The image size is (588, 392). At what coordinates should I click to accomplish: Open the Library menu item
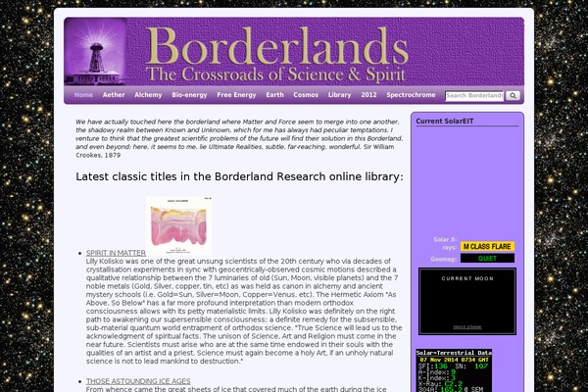(339, 95)
